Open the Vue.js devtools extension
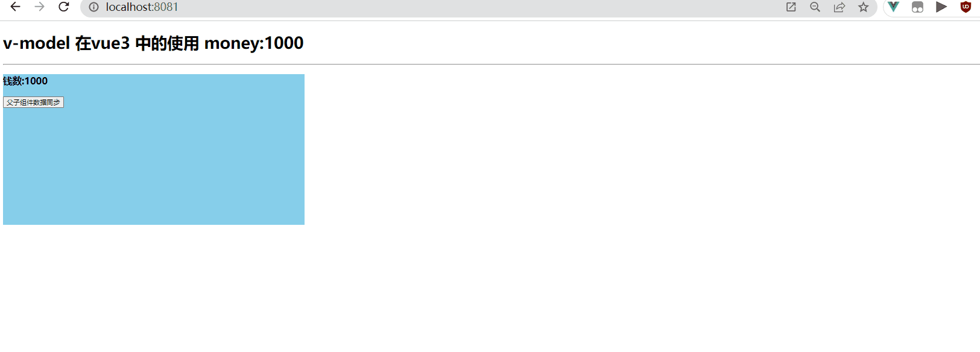 [x=893, y=7]
